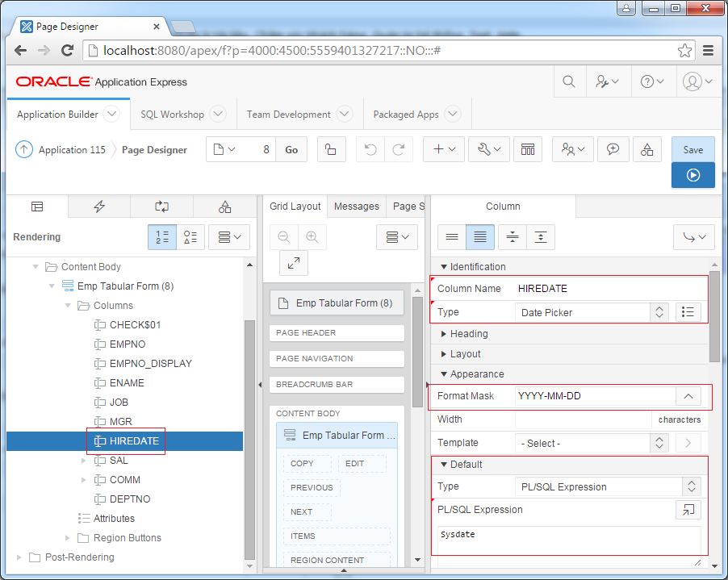Click the Format Mask field
The width and height of the screenshot is (728, 580).
(595, 396)
